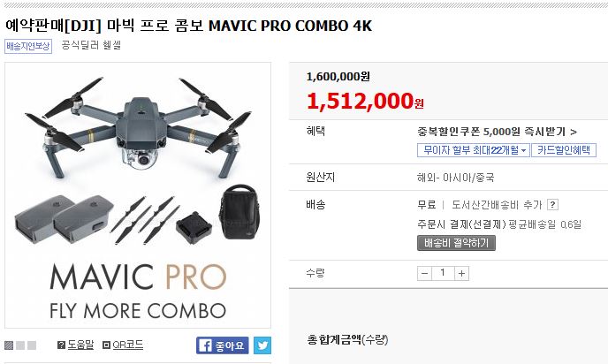Select the third image indicator square
Image resolution: width=608 pixels, height=364 pixels.
pos(32,345)
